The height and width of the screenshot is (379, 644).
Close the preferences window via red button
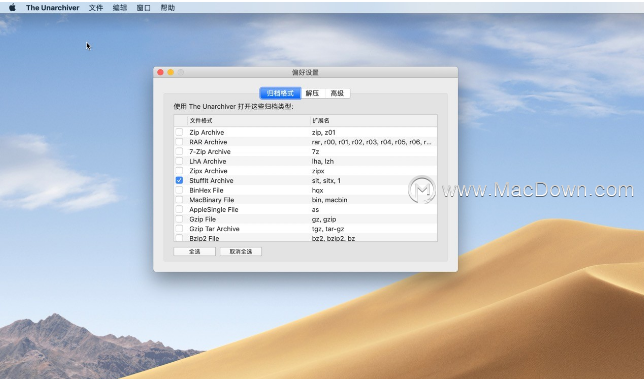point(160,72)
